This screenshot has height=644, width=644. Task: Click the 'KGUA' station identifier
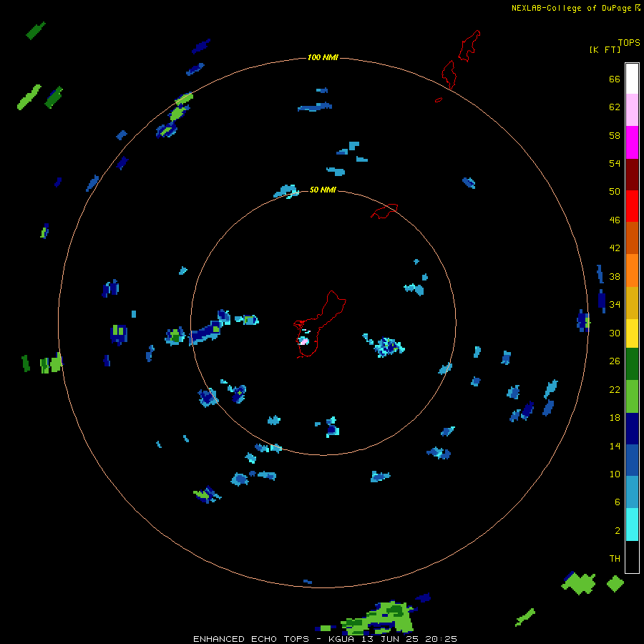341,639
